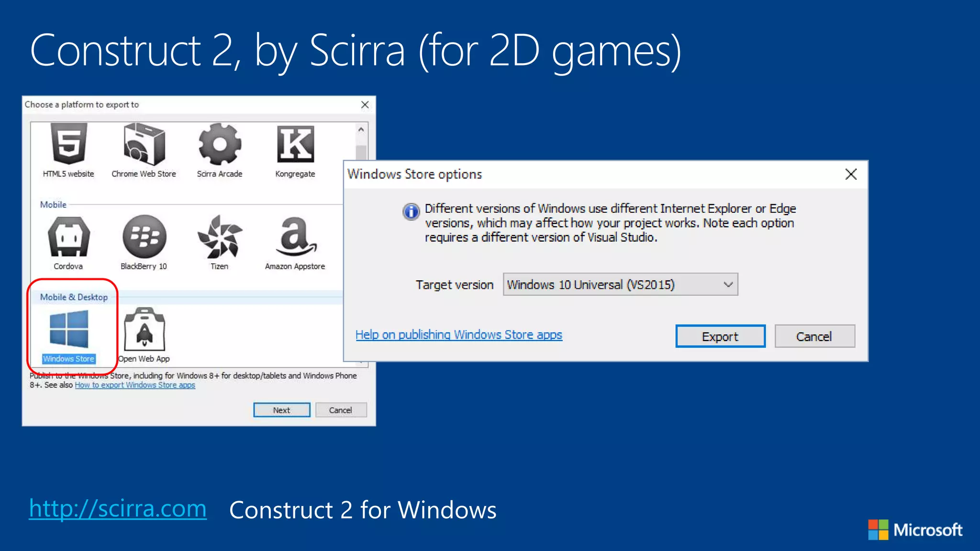Image resolution: width=980 pixels, height=551 pixels.
Task: Choose the Chrome Web Store platform icon
Action: [x=144, y=144]
